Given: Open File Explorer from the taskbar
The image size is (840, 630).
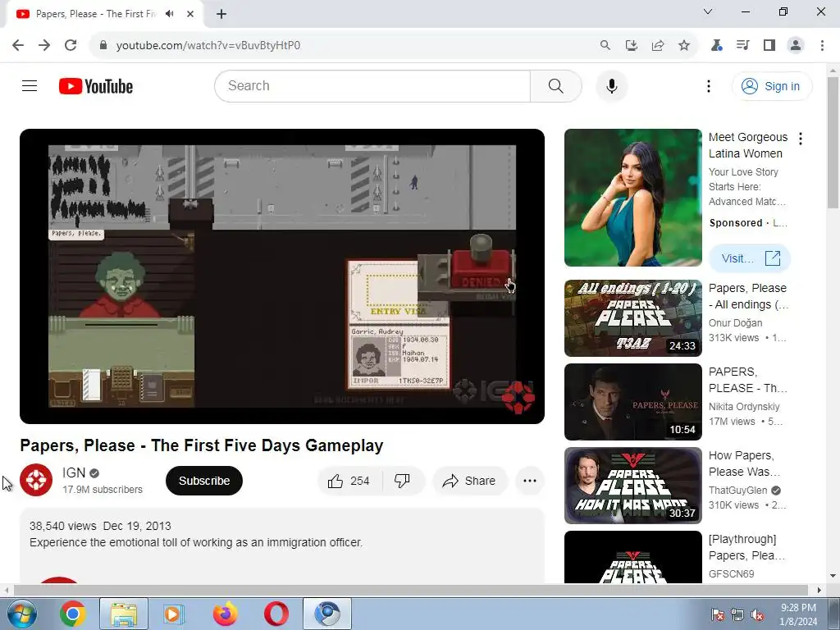Looking at the screenshot, I should tap(124, 614).
